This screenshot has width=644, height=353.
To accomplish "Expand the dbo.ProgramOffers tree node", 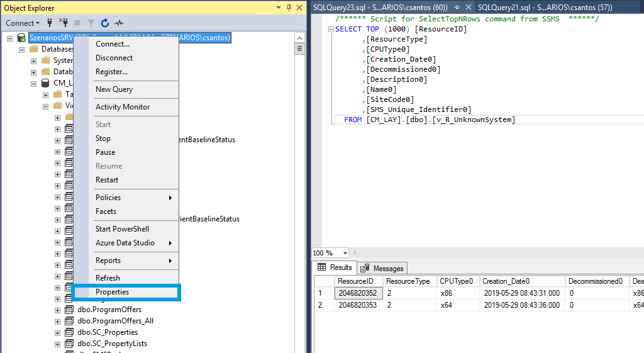I will (57, 310).
